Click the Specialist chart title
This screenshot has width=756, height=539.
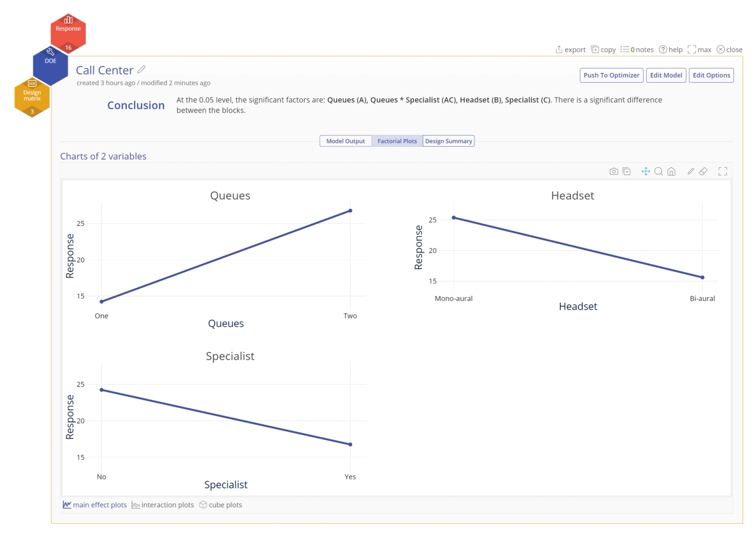coord(230,356)
